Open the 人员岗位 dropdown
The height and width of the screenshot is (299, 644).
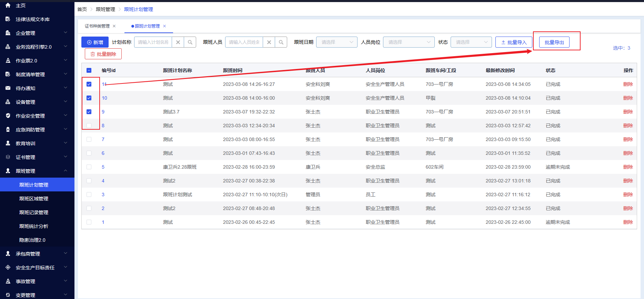click(x=409, y=42)
